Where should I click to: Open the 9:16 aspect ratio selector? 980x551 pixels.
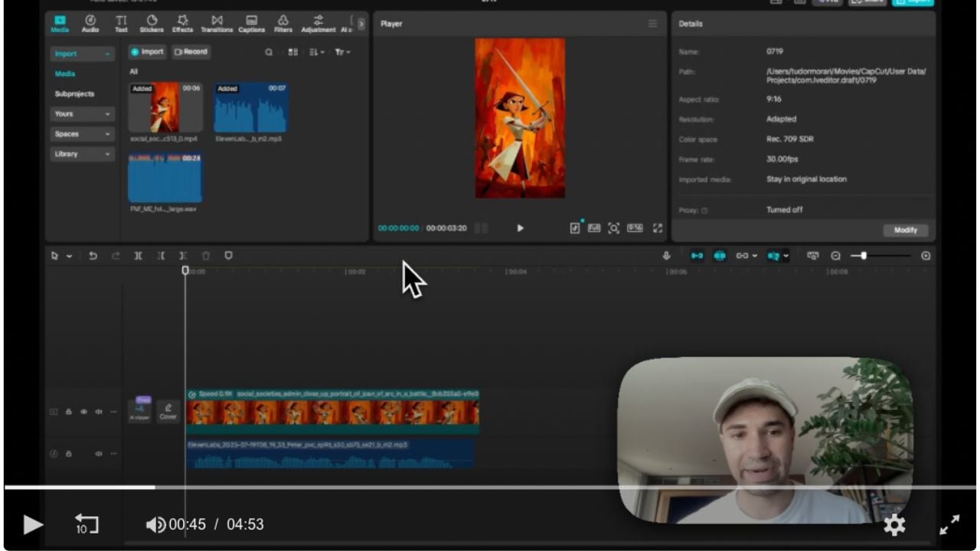(x=635, y=228)
